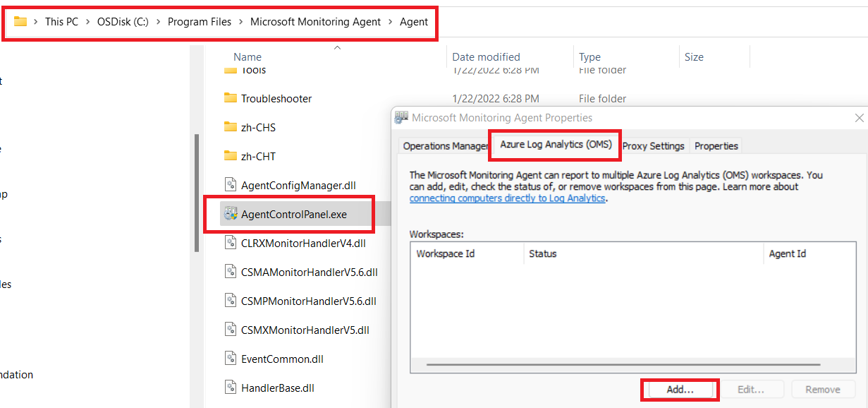Click the HandlerBase.dll file icon
868x408 pixels.
pyautogui.click(x=231, y=388)
